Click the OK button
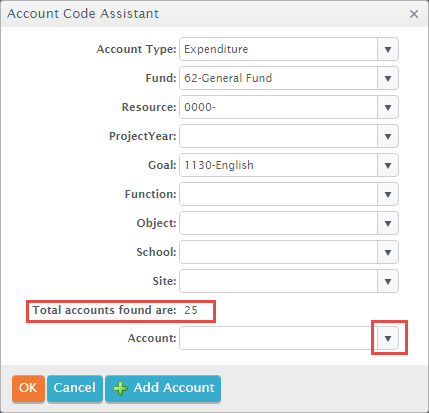 pyautogui.click(x=28, y=388)
